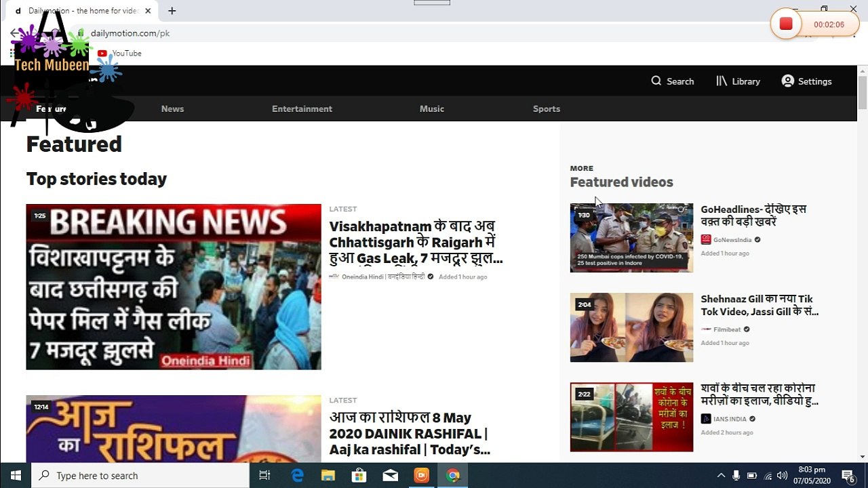
Task: Switch to the Music tab
Action: click(432, 108)
